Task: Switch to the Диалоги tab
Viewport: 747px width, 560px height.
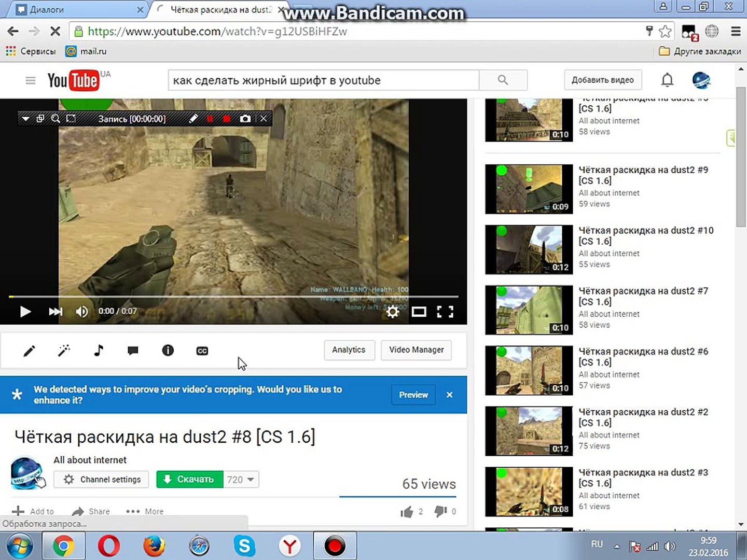Action: [x=78, y=9]
